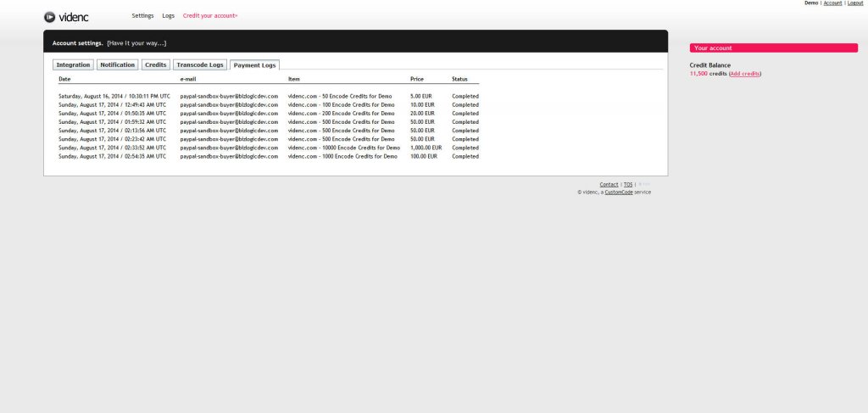
Task: Click the 50 Encode Credits for Demo item
Action: pyautogui.click(x=340, y=97)
